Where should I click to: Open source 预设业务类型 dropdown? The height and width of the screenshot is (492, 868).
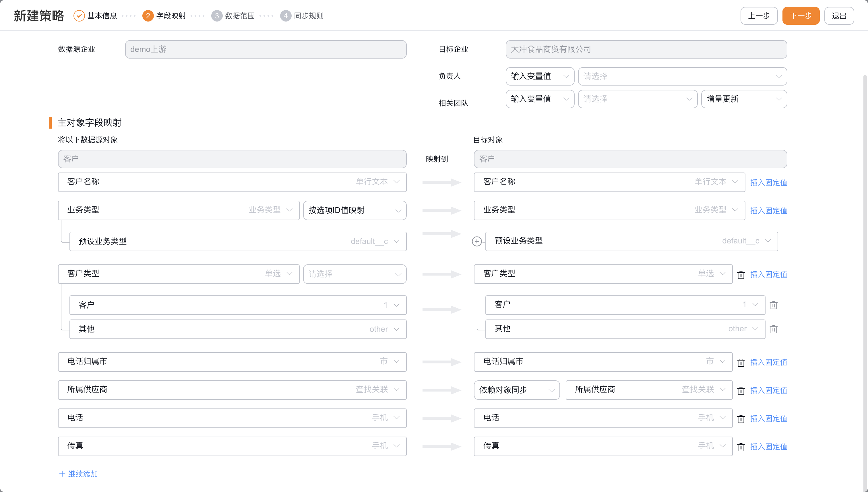(x=238, y=241)
